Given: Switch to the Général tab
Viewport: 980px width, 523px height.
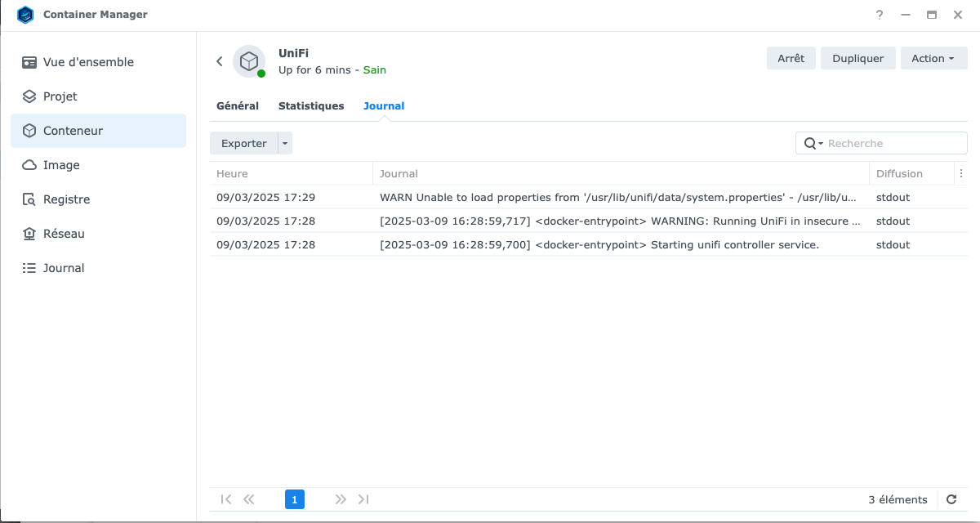Looking at the screenshot, I should [238, 105].
